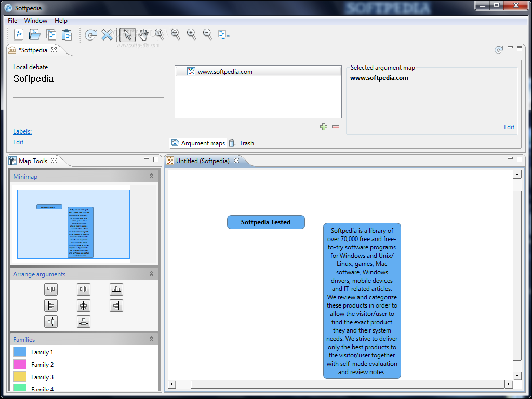Viewport: 532px width, 399px height.
Task: Choose Family 1 blue color swatch
Action: click(20, 352)
